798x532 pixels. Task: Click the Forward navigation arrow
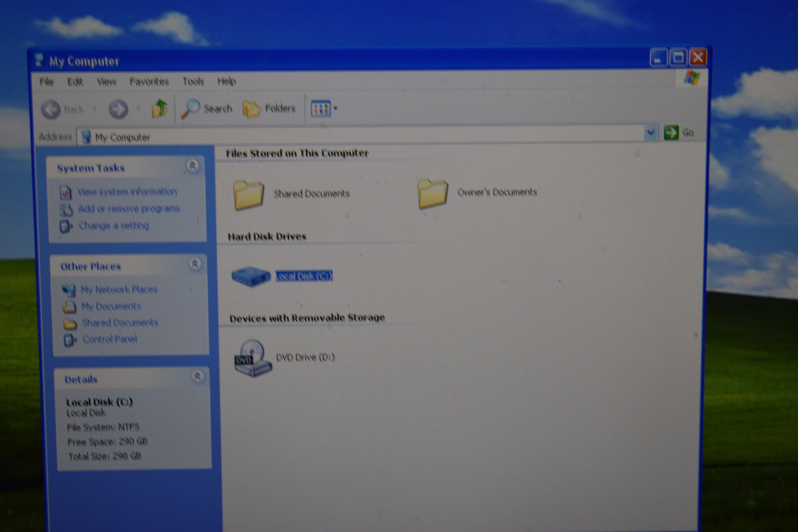pos(119,109)
